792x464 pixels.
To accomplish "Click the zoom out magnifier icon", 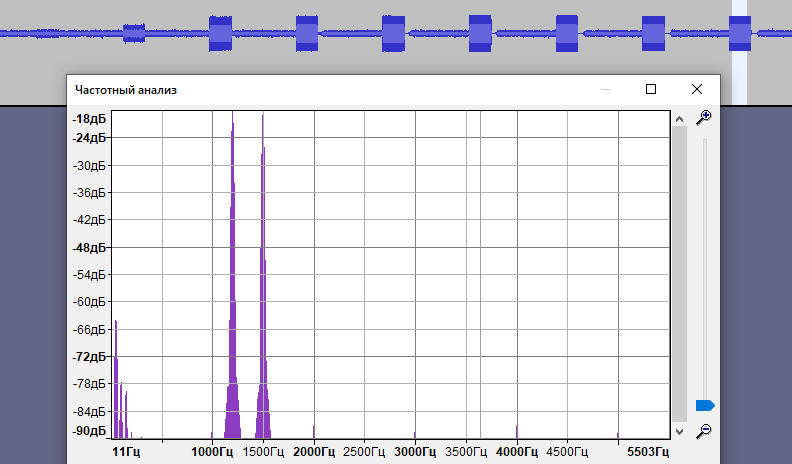I will pos(704,430).
